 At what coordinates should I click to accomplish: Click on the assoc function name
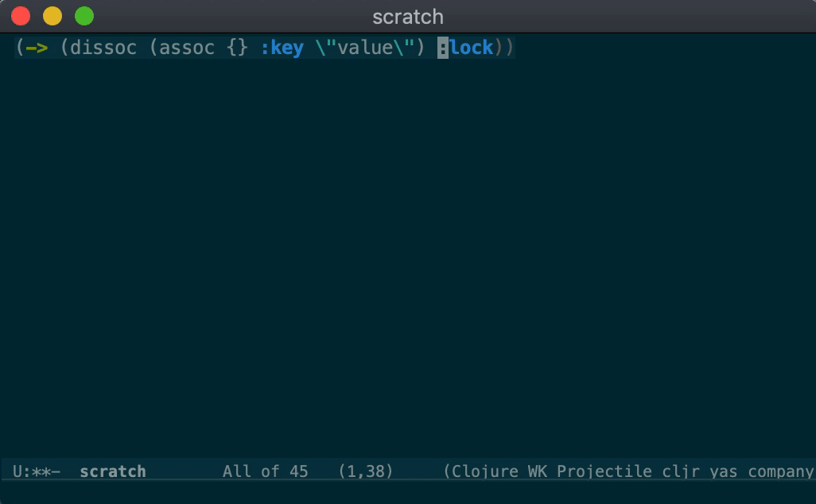187,48
